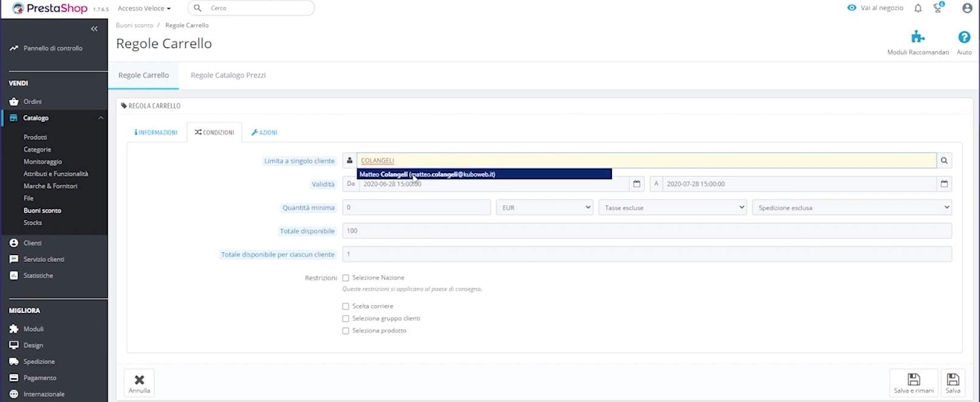This screenshot has width=980, height=402.
Task: Open the user profile icon
Action: pyautogui.click(x=967, y=9)
